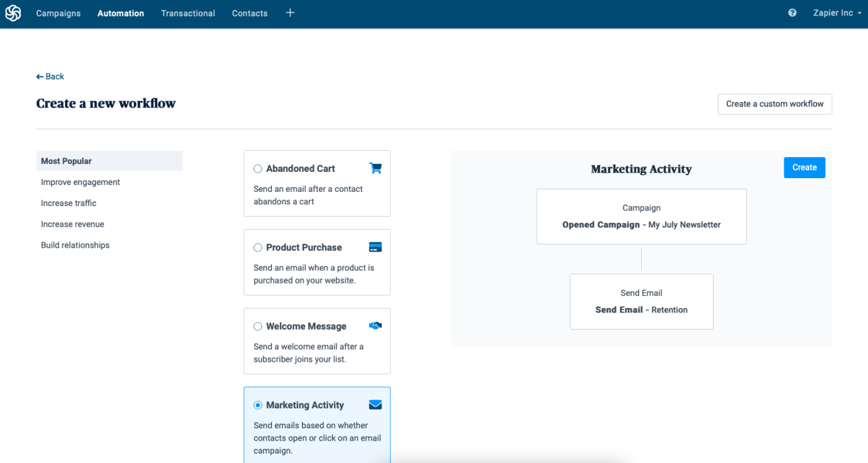Select the Abandoned Cart radio button
The height and width of the screenshot is (463, 868).
click(258, 169)
